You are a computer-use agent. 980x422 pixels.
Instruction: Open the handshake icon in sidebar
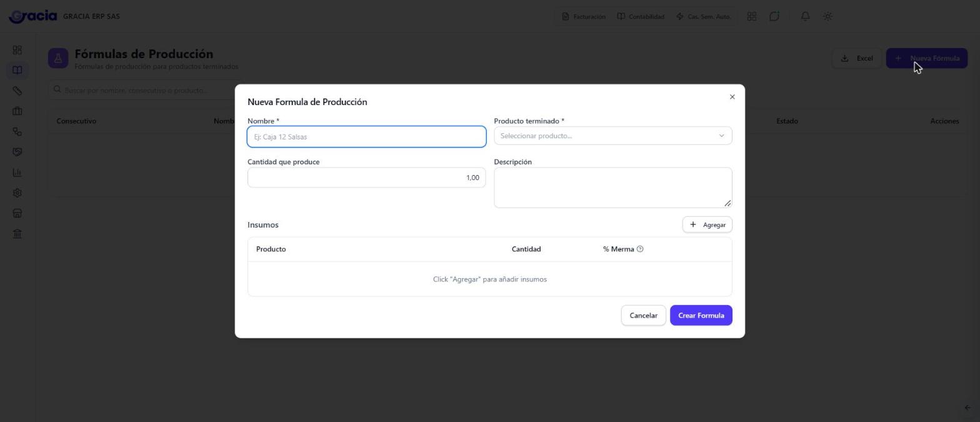(17, 152)
